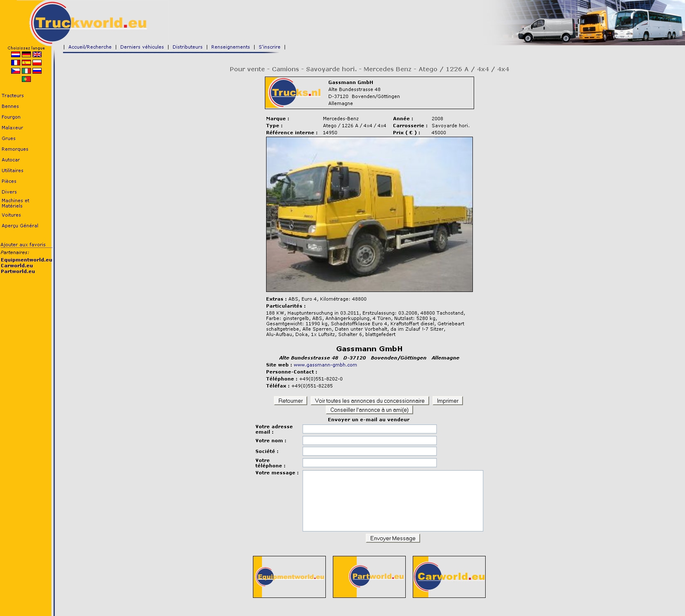Click the yellow Atego truck photo
The image size is (685, 616).
tap(369, 214)
